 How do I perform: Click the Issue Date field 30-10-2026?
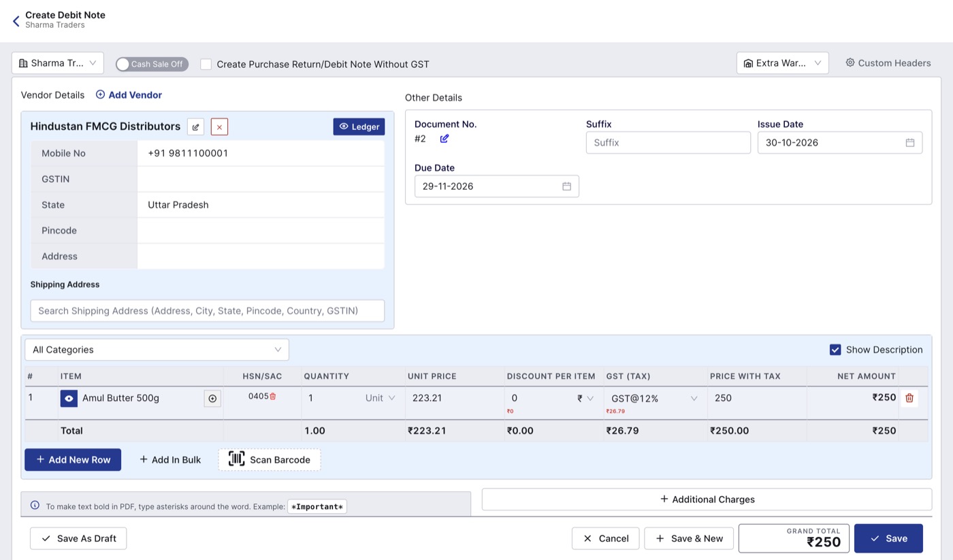coord(840,143)
